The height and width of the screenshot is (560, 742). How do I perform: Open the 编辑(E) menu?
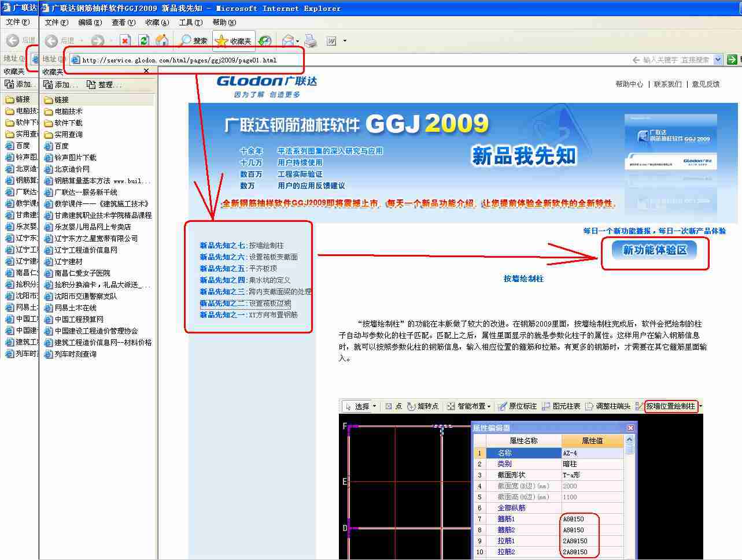[x=90, y=22]
